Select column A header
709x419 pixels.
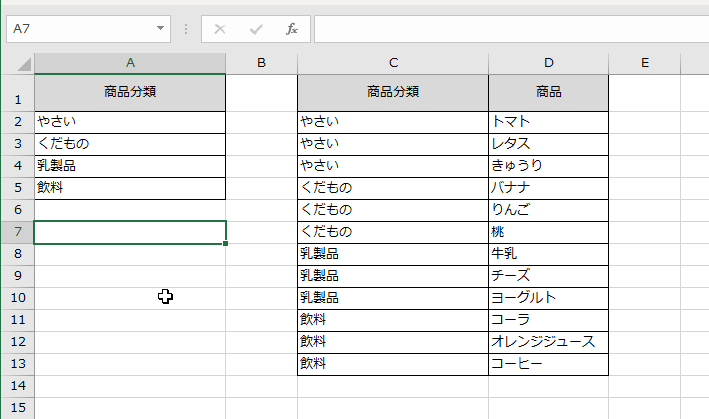tap(130, 63)
